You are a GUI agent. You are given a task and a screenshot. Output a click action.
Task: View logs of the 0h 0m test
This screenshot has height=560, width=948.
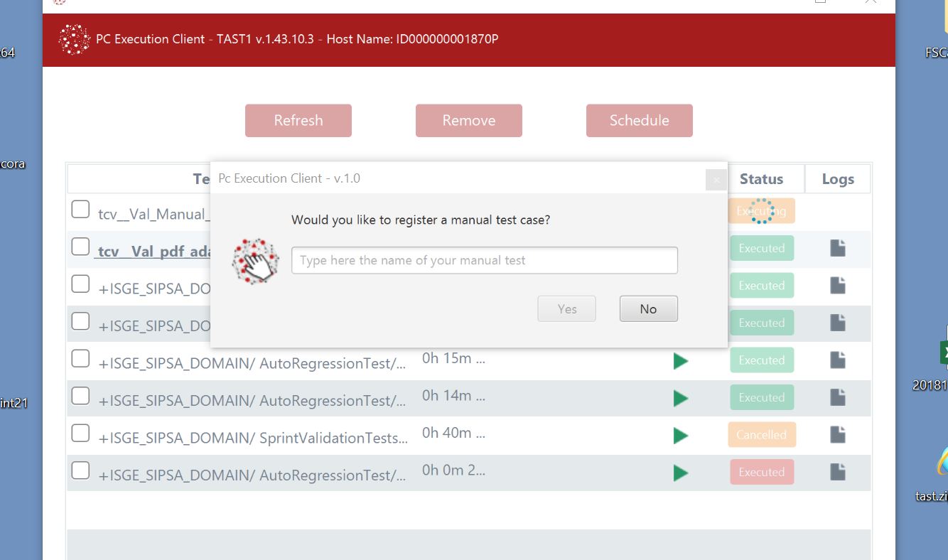(838, 472)
